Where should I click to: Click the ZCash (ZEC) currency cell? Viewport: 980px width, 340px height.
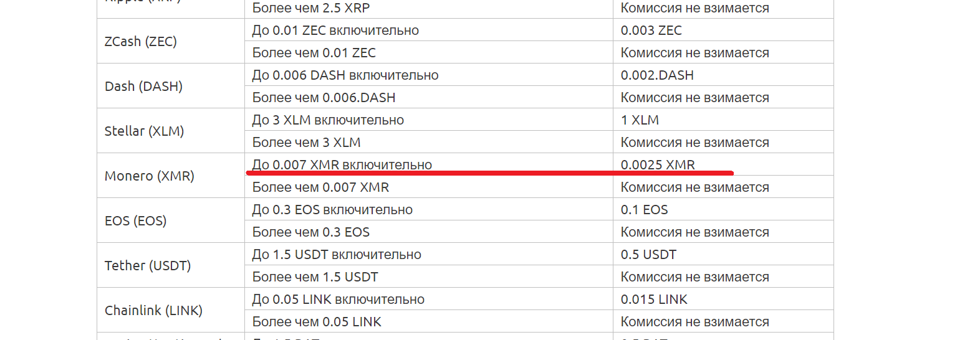(x=141, y=41)
